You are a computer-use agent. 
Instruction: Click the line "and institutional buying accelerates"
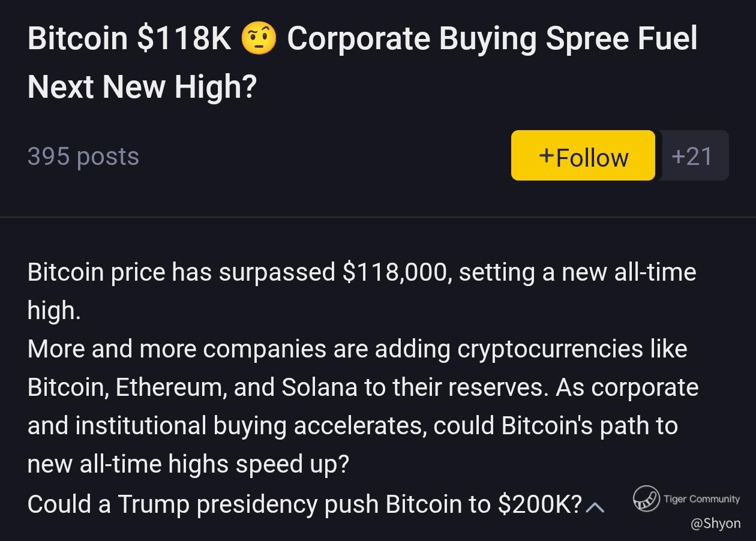pyautogui.click(x=352, y=426)
